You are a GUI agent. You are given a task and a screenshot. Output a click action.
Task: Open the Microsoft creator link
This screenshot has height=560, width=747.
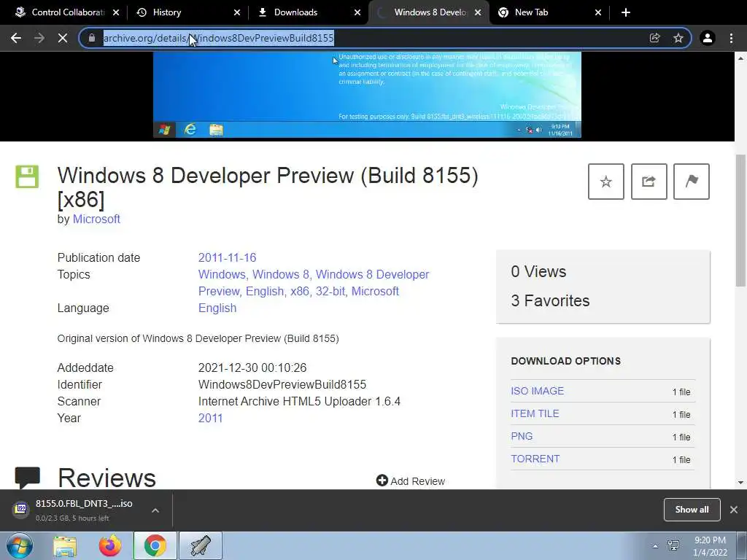(x=96, y=219)
